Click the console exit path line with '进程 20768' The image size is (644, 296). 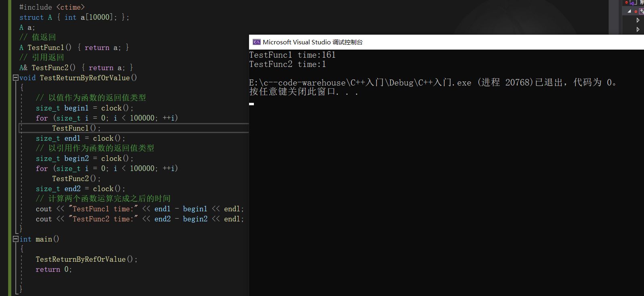[x=432, y=83]
